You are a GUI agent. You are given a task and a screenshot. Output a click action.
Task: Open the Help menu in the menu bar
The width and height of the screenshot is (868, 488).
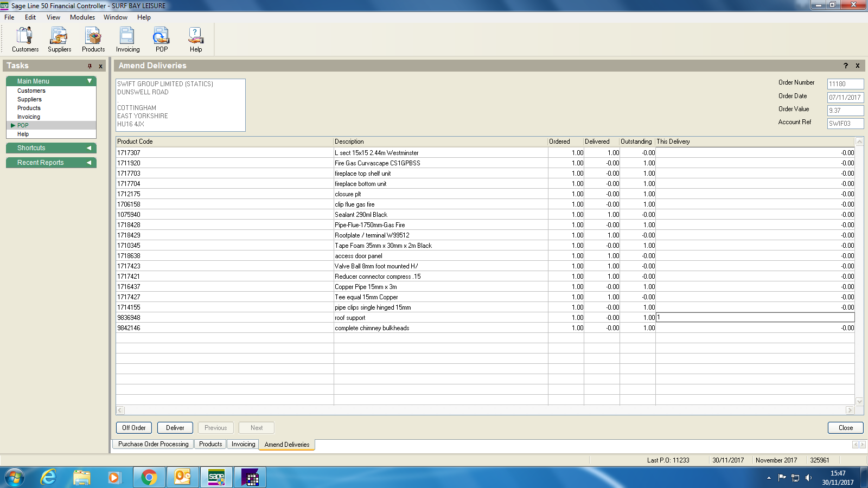[144, 17]
